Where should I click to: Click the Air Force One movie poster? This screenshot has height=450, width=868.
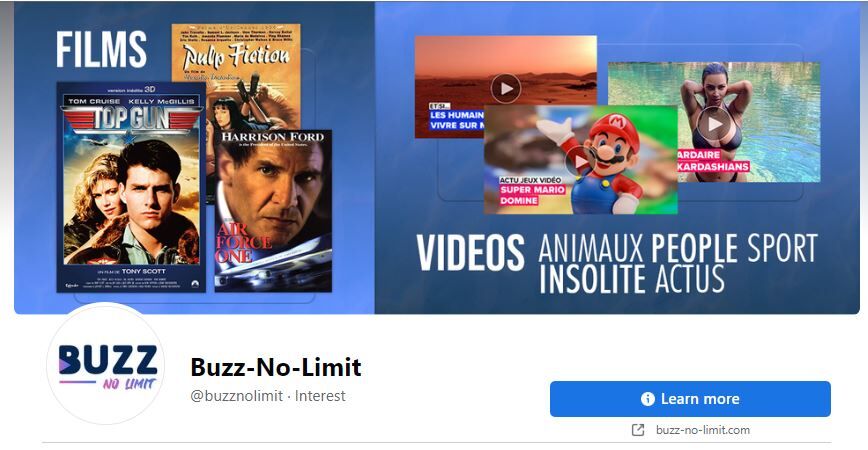click(x=273, y=211)
